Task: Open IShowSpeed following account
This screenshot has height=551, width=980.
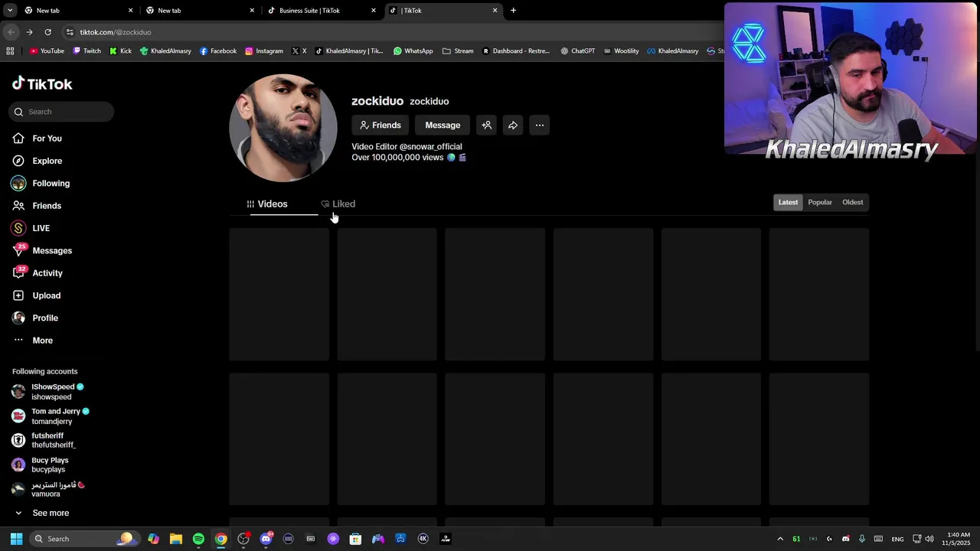Action: click(x=51, y=392)
